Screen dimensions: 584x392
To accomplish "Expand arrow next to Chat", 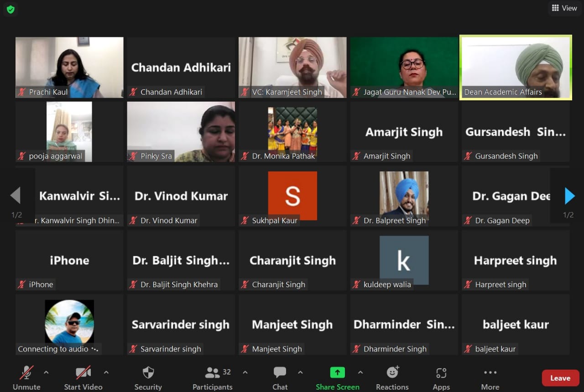I will coord(300,372).
